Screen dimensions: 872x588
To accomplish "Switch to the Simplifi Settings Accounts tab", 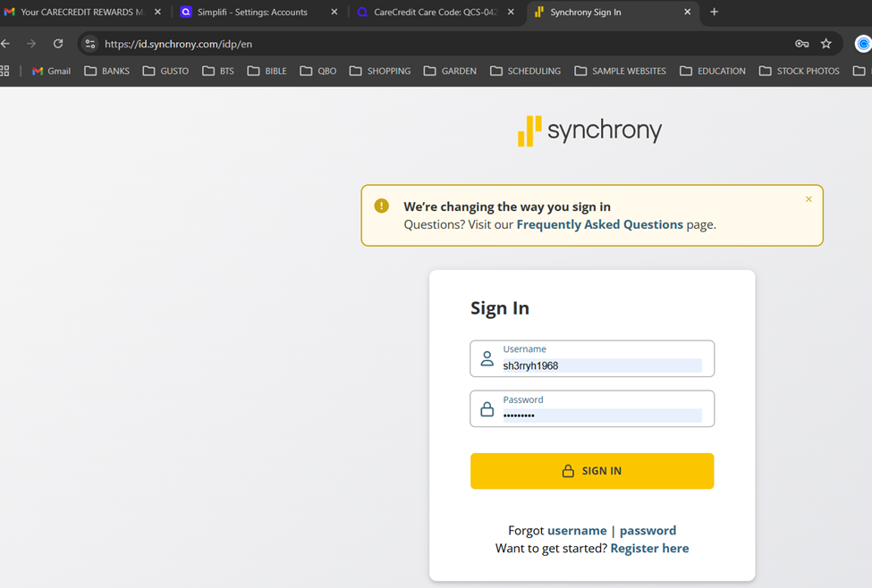I will click(252, 12).
